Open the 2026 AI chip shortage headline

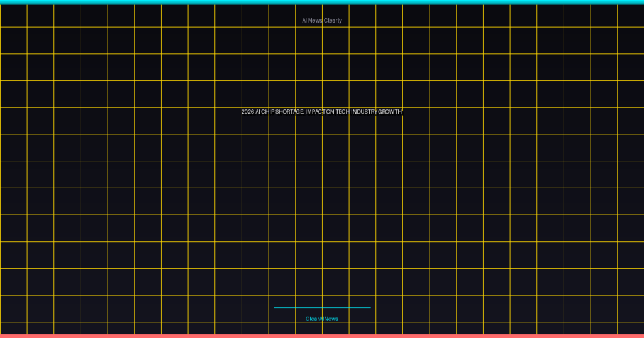click(321, 112)
